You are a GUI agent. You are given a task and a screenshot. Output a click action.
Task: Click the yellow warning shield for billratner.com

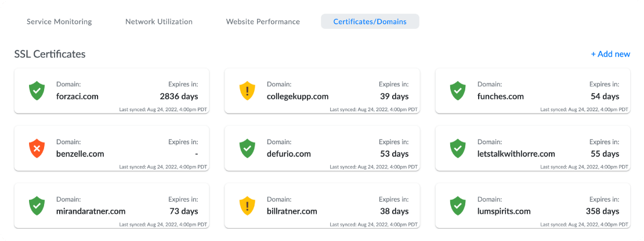pos(247,206)
